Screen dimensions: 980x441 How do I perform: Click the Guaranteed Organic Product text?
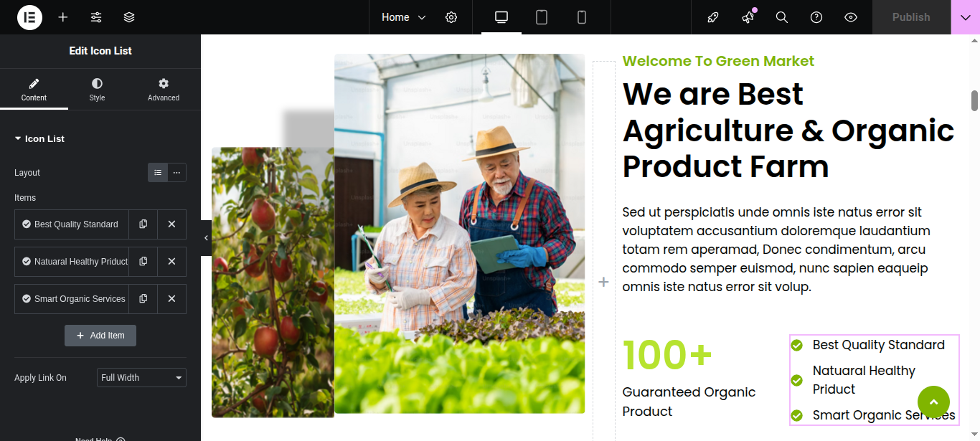point(689,402)
